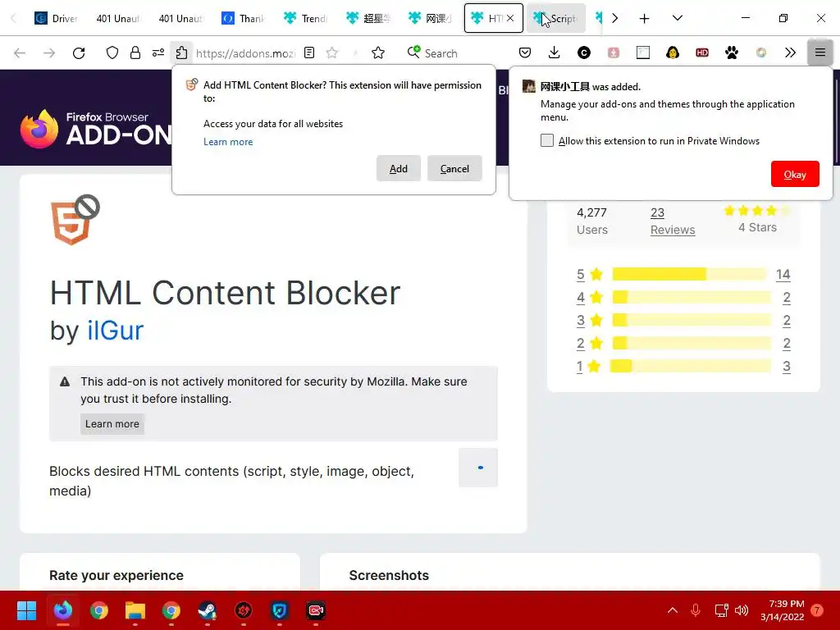This screenshot has height=630, width=840.
Task: Switch to the first 401 Unauthorized tab
Action: point(118,18)
